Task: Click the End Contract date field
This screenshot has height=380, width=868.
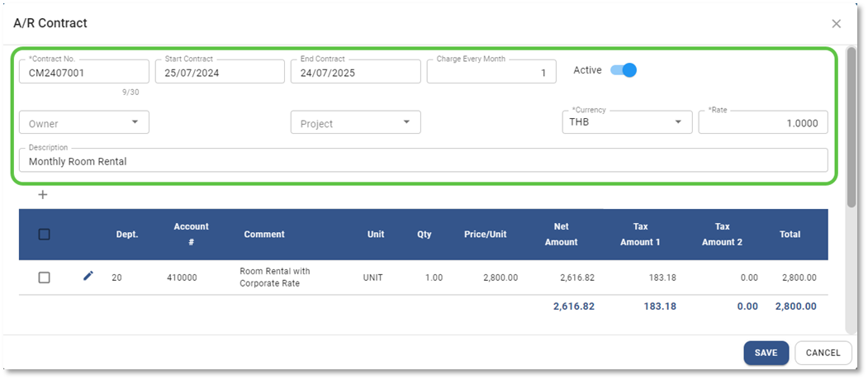Action: coord(355,73)
